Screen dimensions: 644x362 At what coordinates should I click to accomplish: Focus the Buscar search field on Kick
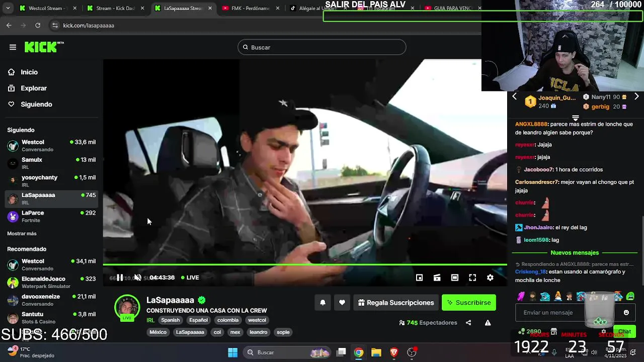click(322, 47)
